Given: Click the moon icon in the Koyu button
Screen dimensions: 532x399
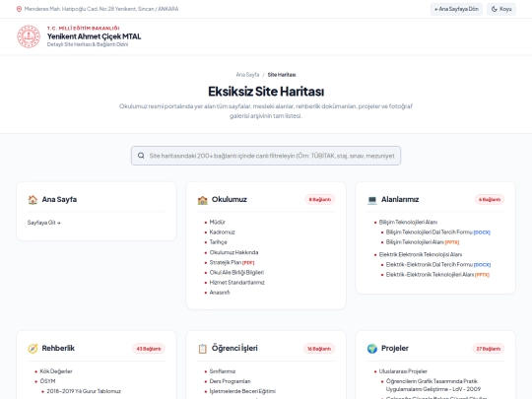Looking at the screenshot, I should tap(495, 9).
